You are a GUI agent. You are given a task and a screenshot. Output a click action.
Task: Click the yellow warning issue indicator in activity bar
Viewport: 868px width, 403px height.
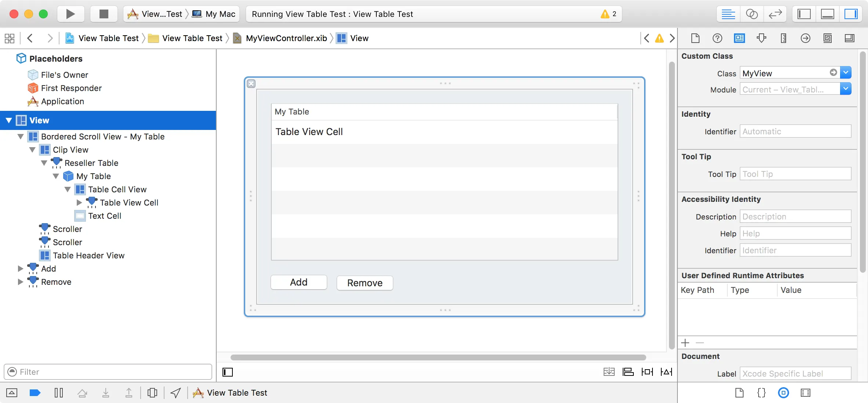pyautogui.click(x=605, y=14)
